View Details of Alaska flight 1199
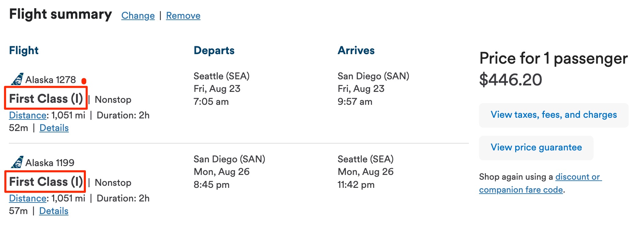The height and width of the screenshot is (228, 644). [53, 211]
